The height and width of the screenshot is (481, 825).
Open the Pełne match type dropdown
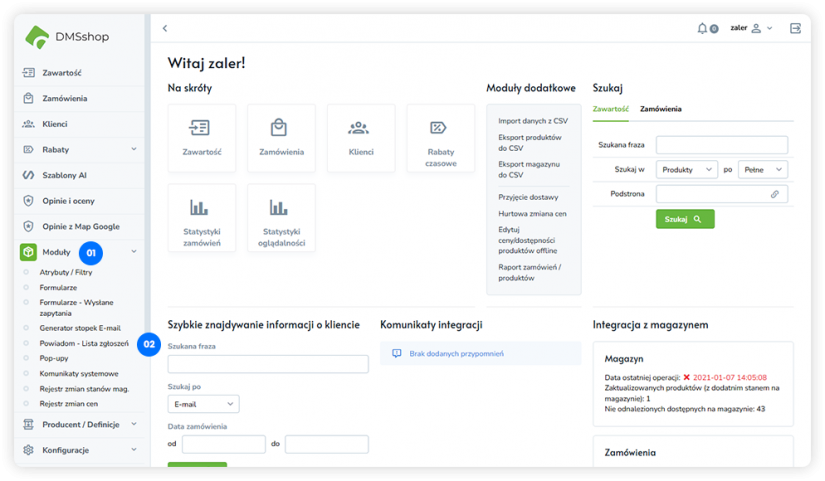pyautogui.click(x=763, y=170)
